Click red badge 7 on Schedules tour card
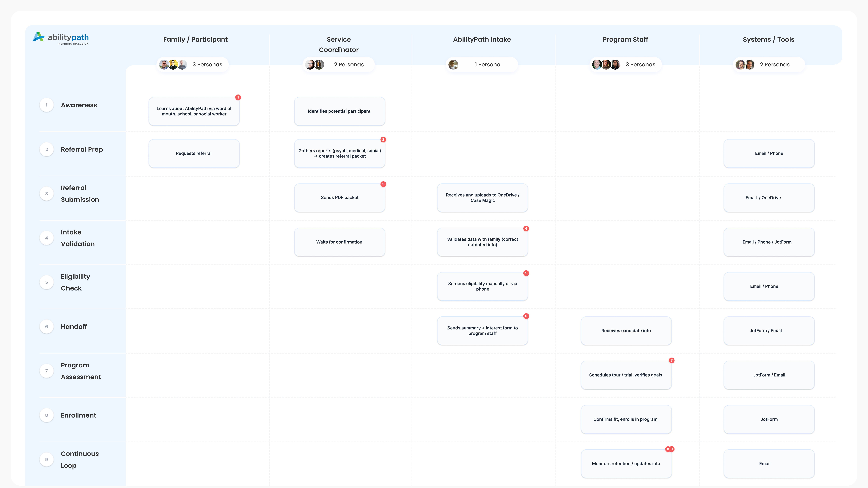This screenshot has width=868, height=488. tap(671, 360)
